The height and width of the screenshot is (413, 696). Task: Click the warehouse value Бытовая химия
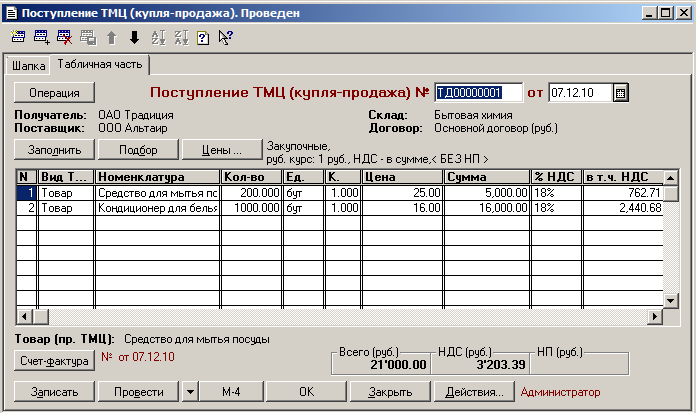click(473, 115)
